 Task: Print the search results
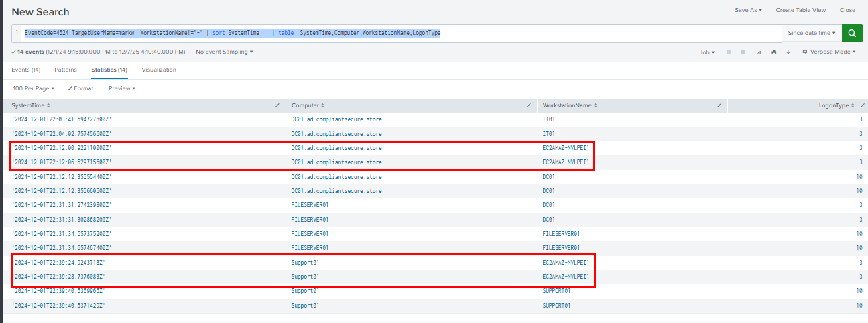(x=773, y=52)
